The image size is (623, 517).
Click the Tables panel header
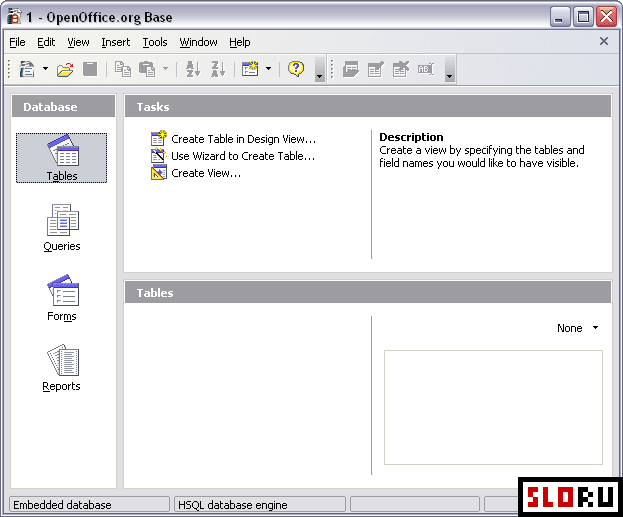(x=368, y=292)
